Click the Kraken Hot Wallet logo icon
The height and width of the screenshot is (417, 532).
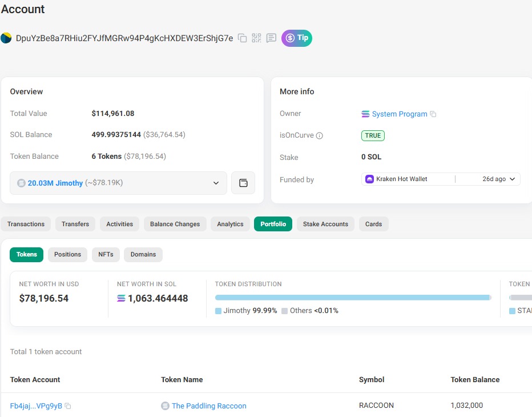tap(369, 179)
